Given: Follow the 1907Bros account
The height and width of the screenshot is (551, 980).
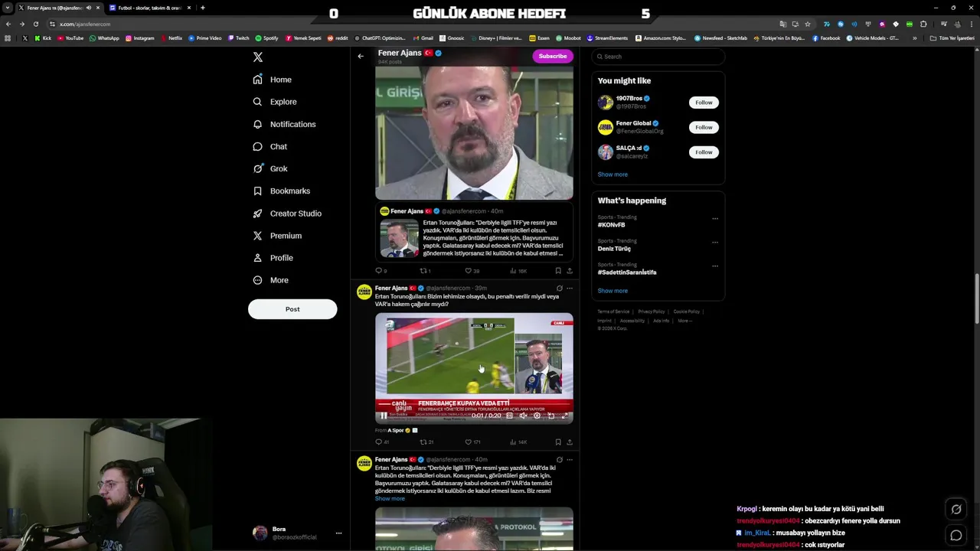Looking at the screenshot, I should [x=704, y=103].
